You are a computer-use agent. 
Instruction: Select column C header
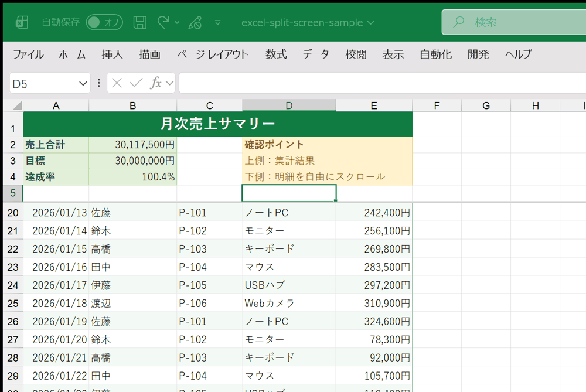pyautogui.click(x=210, y=105)
